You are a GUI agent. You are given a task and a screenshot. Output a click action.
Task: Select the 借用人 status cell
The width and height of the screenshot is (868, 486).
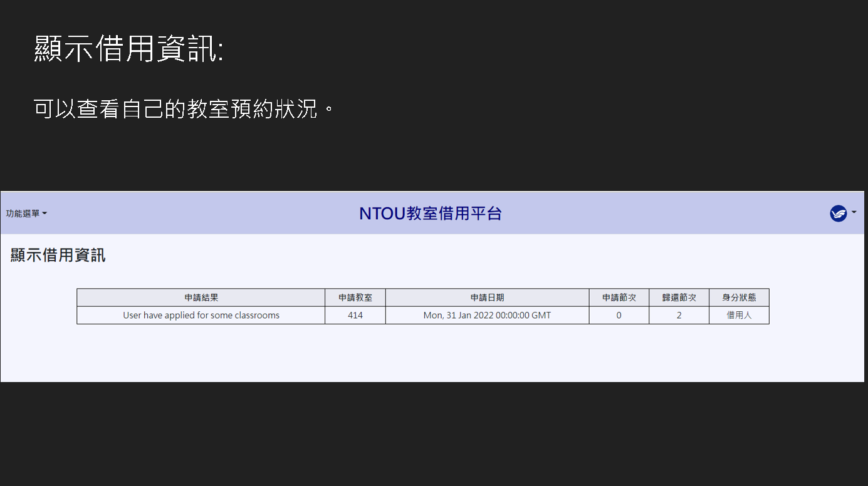[x=740, y=315]
